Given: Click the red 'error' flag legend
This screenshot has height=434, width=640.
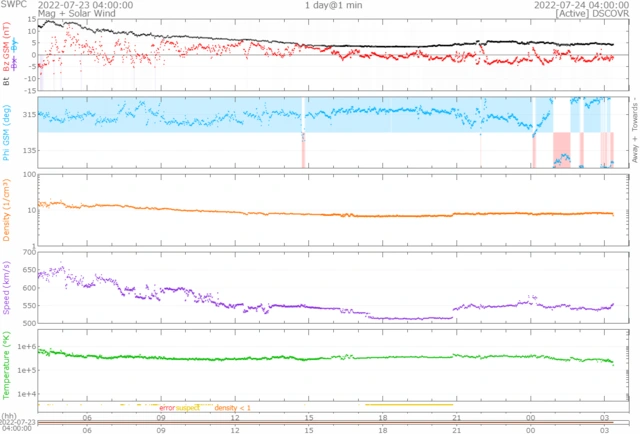Looking at the screenshot, I should (x=167, y=408).
